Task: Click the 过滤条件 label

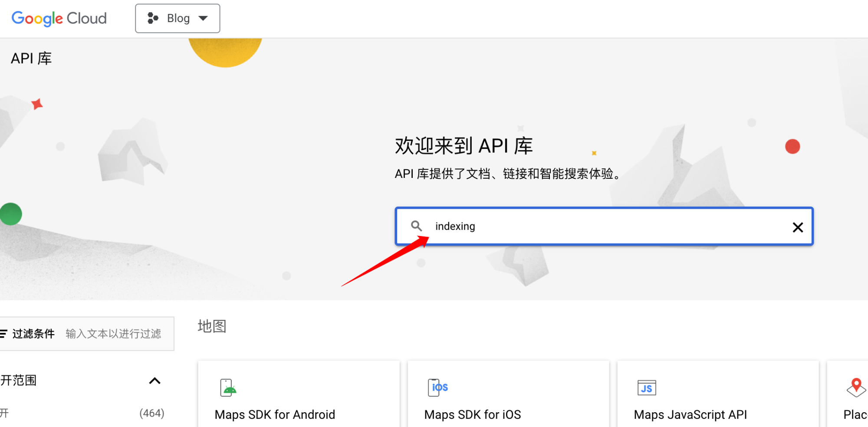Action: (33, 334)
